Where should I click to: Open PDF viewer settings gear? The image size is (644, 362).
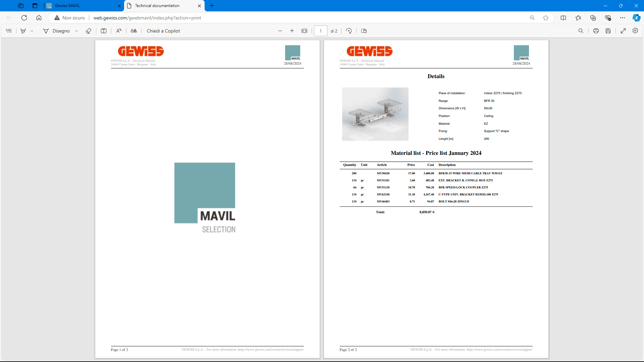point(635,31)
